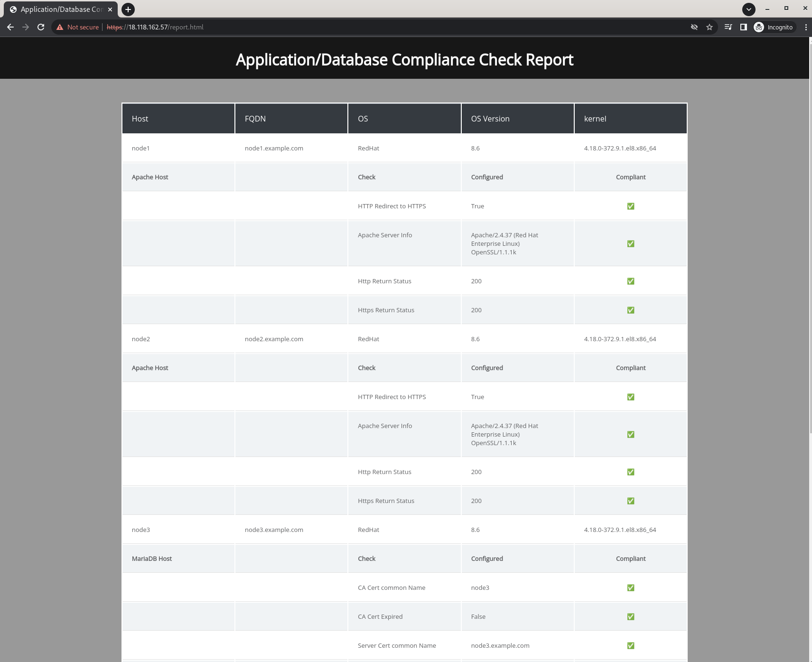Click the browser back arrow
This screenshot has height=662, width=812.
10,27
